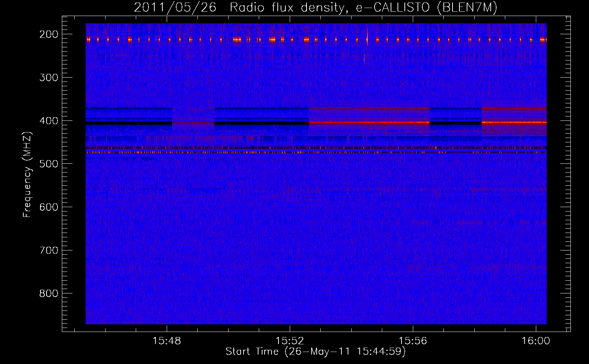Click the 700 frequency tick label

(x=48, y=250)
